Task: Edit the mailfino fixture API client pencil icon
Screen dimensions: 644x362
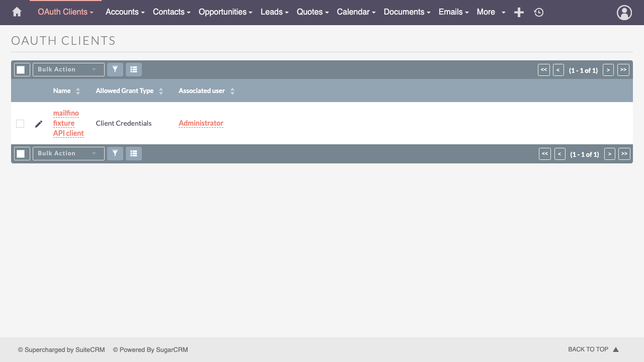Action: point(39,124)
